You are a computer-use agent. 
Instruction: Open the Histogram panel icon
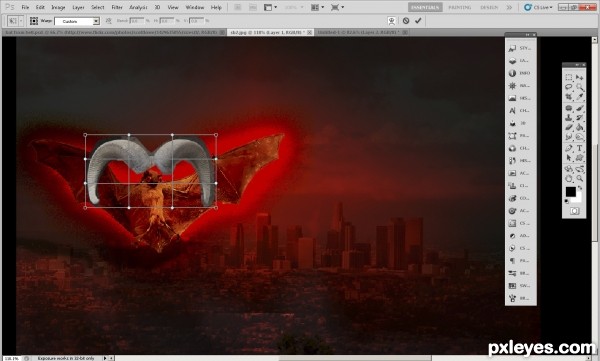512,98
